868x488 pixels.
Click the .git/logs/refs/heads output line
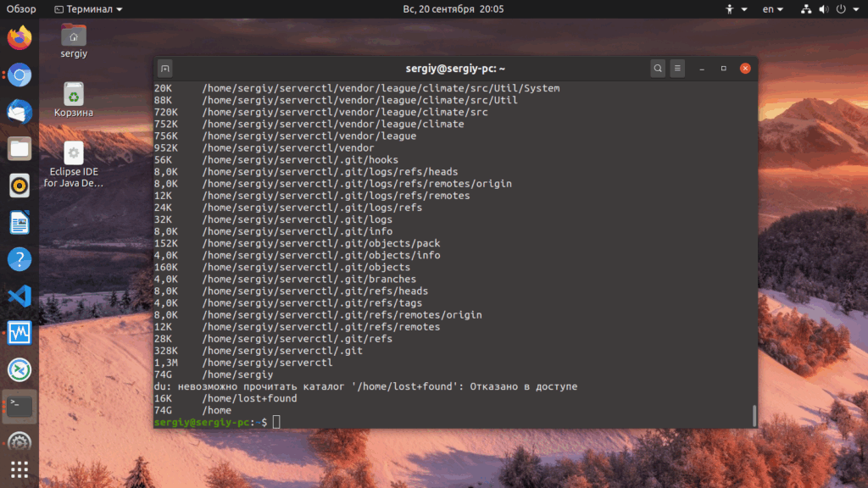(306, 171)
